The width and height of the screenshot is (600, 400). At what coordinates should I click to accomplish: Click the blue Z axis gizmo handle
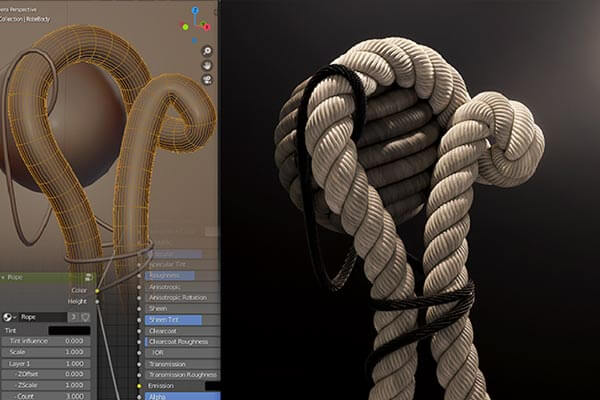195,10
